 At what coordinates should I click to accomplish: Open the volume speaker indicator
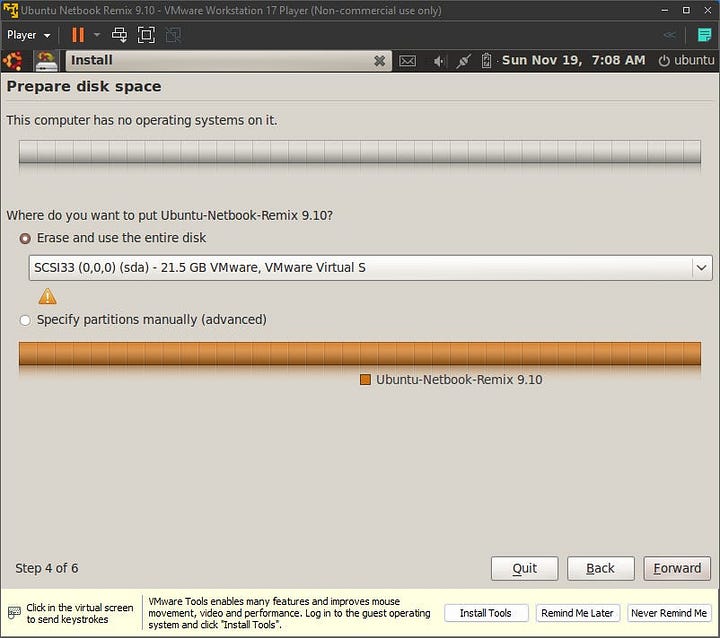click(439, 61)
